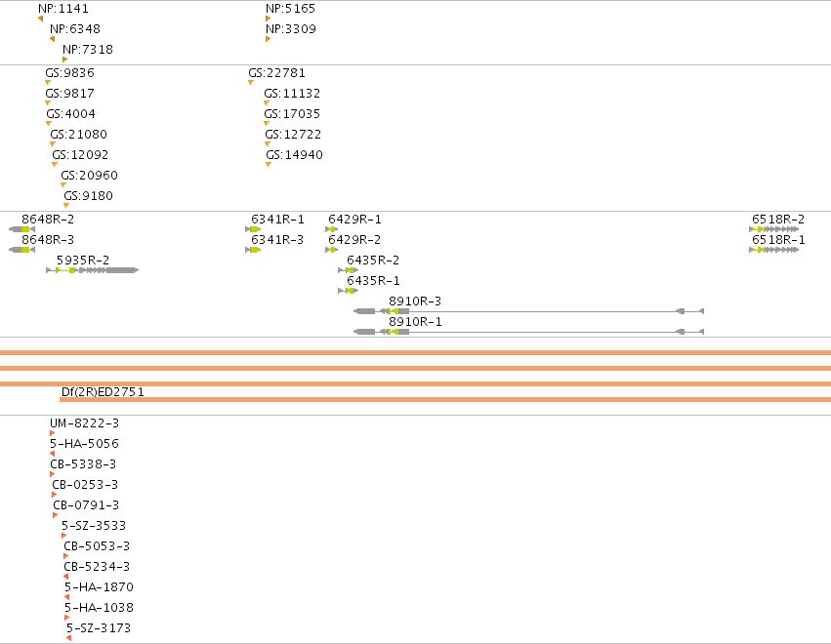
Task: Click the triangle marker under GS:22781
Action: 251,83
